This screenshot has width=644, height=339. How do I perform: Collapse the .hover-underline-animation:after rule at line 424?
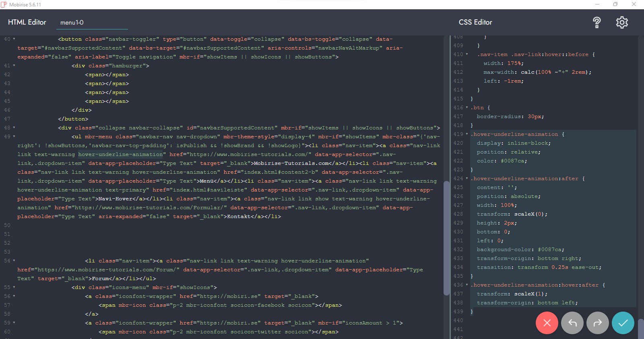pos(467,179)
